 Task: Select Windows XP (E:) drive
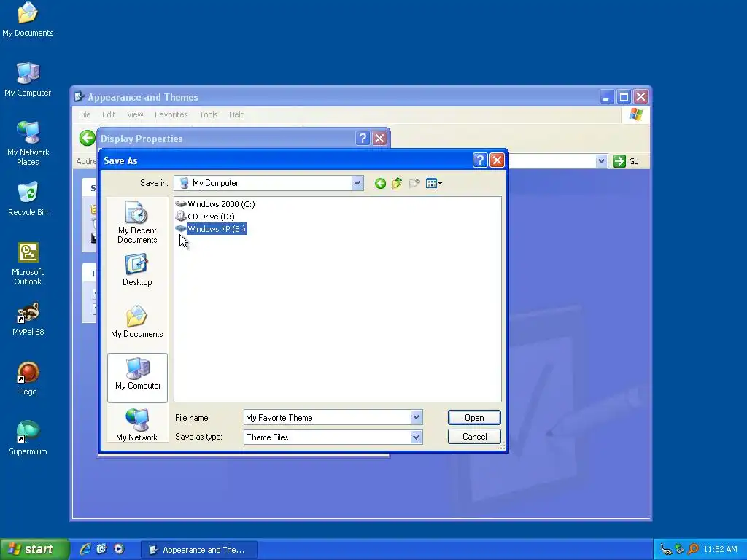point(212,229)
